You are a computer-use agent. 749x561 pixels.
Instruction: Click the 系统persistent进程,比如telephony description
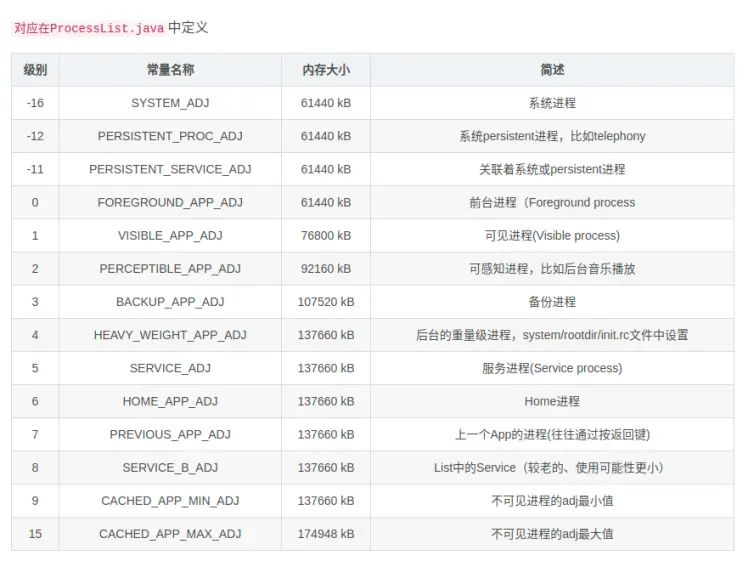(552, 136)
